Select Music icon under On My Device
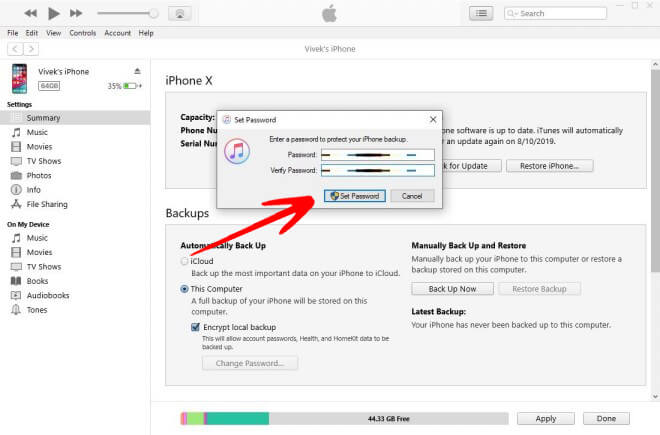This screenshot has width=660, height=435. click(16, 238)
